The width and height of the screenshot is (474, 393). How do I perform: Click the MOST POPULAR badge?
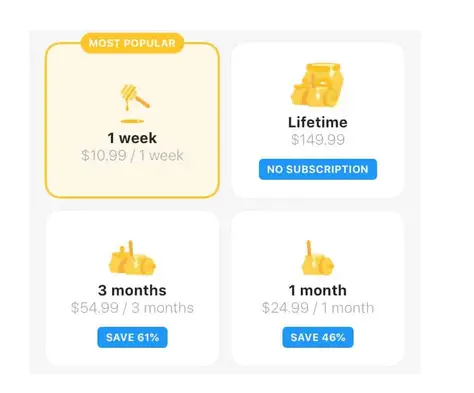(132, 43)
